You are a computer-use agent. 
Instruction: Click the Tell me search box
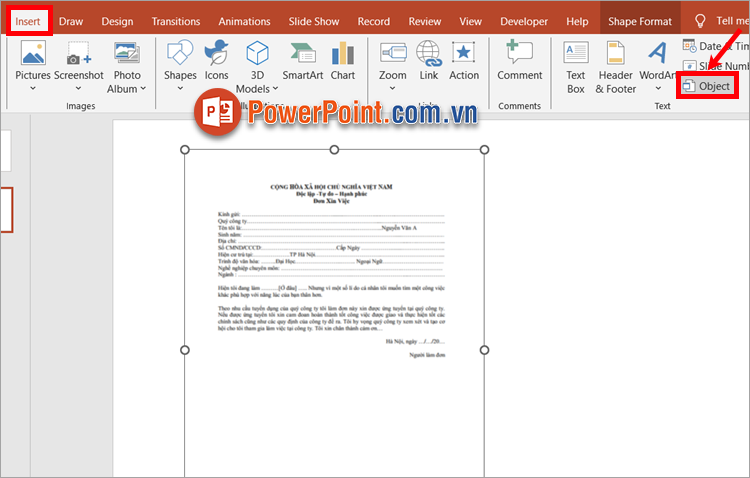pos(732,21)
